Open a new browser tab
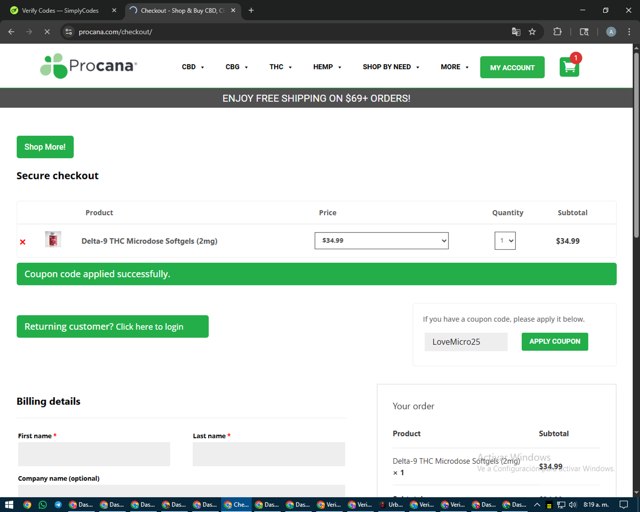This screenshot has width=640, height=512. pos(251,10)
